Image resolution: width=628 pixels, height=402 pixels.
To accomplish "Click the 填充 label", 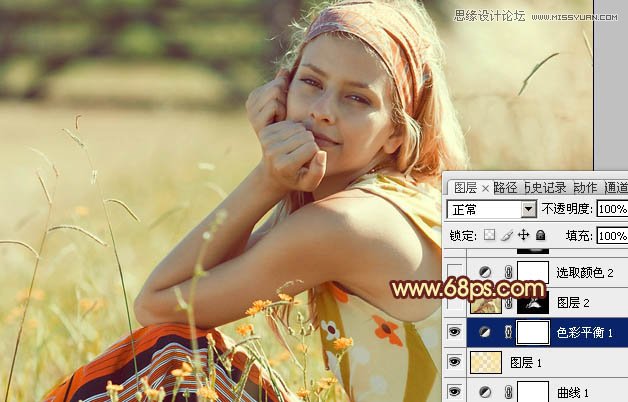I will pyautogui.click(x=579, y=236).
